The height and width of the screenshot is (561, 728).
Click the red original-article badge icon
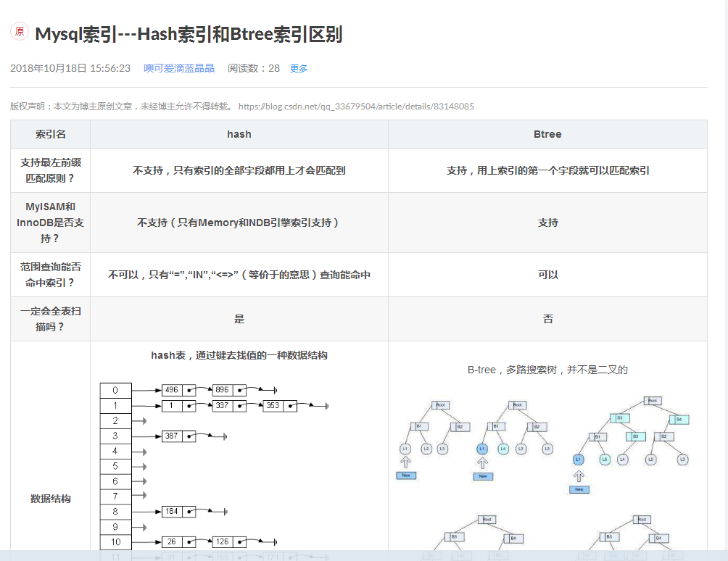point(20,32)
